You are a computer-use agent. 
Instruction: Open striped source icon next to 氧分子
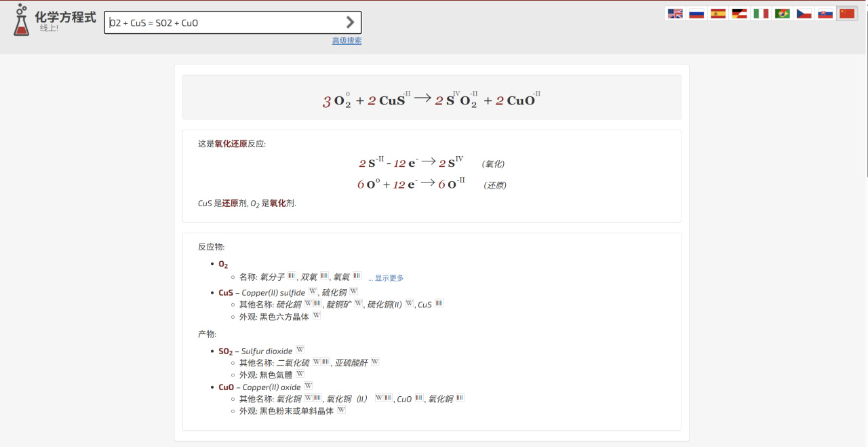[292, 276]
